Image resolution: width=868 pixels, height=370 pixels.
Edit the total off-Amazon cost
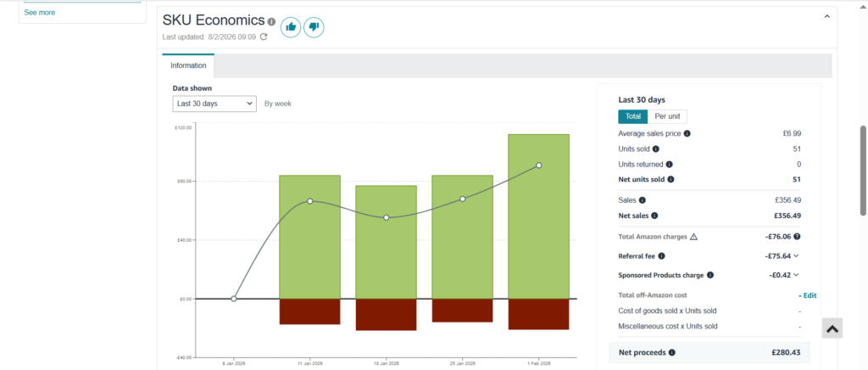point(810,295)
